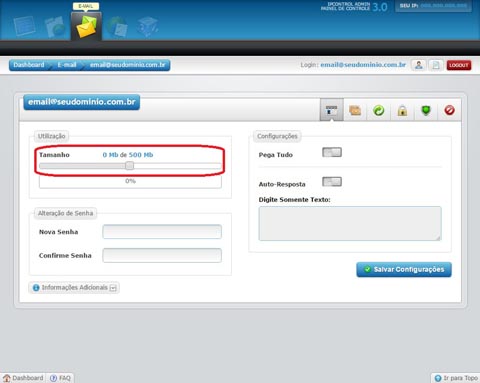Open FAQ link in footer
The width and height of the screenshot is (480, 383).
point(60,378)
